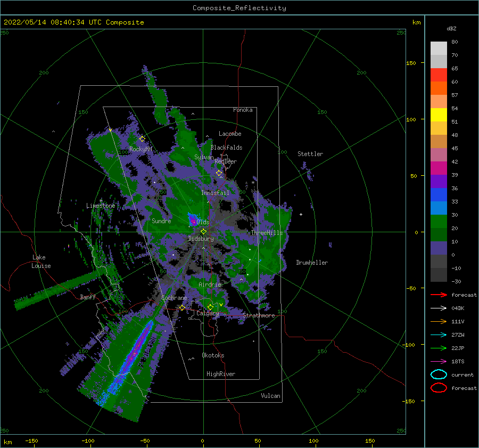Click the RedDeer label

226,161
